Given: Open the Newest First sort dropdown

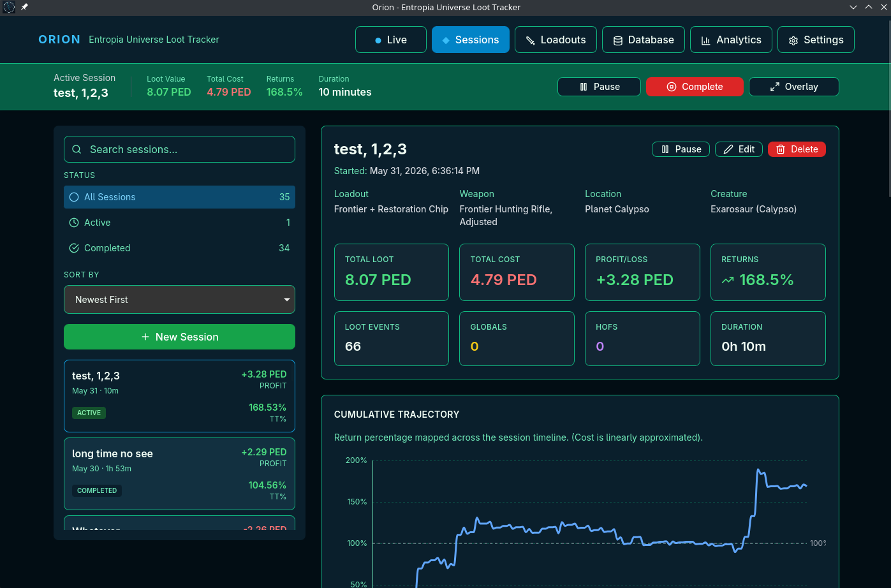Looking at the screenshot, I should click(x=179, y=300).
